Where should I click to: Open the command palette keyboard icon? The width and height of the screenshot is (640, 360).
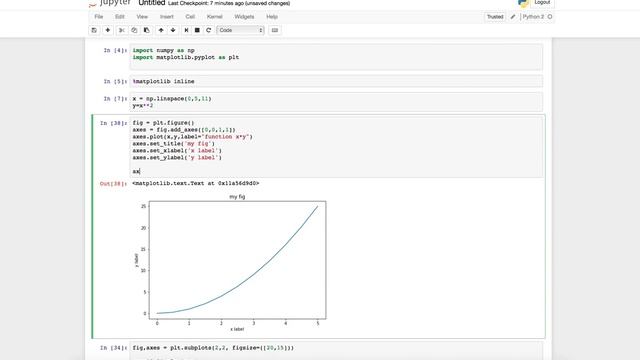(x=275, y=30)
